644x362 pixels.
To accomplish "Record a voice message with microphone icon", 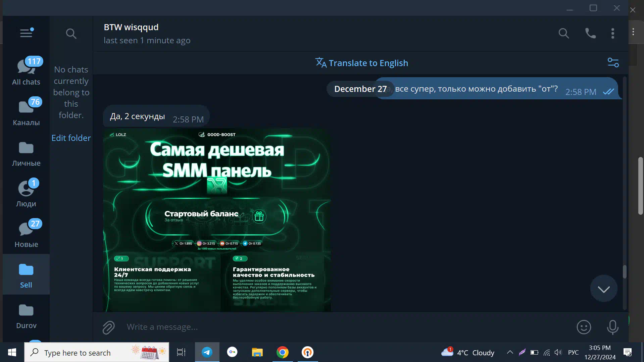I will [613, 327].
